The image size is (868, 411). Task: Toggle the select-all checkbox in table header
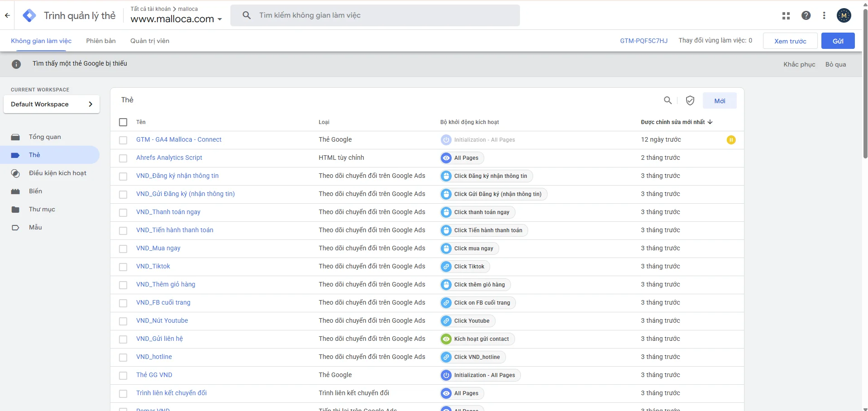[123, 122]
